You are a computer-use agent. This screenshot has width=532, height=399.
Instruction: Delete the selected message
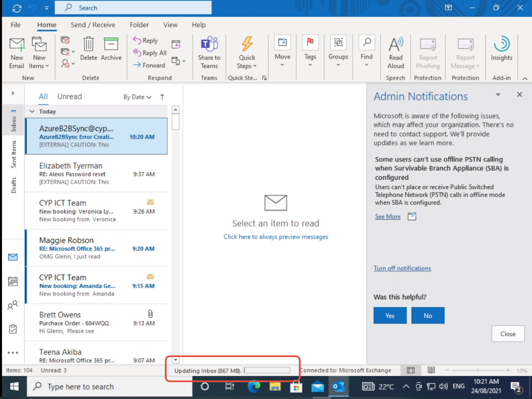pyautogui.click(x=88, y=49)
